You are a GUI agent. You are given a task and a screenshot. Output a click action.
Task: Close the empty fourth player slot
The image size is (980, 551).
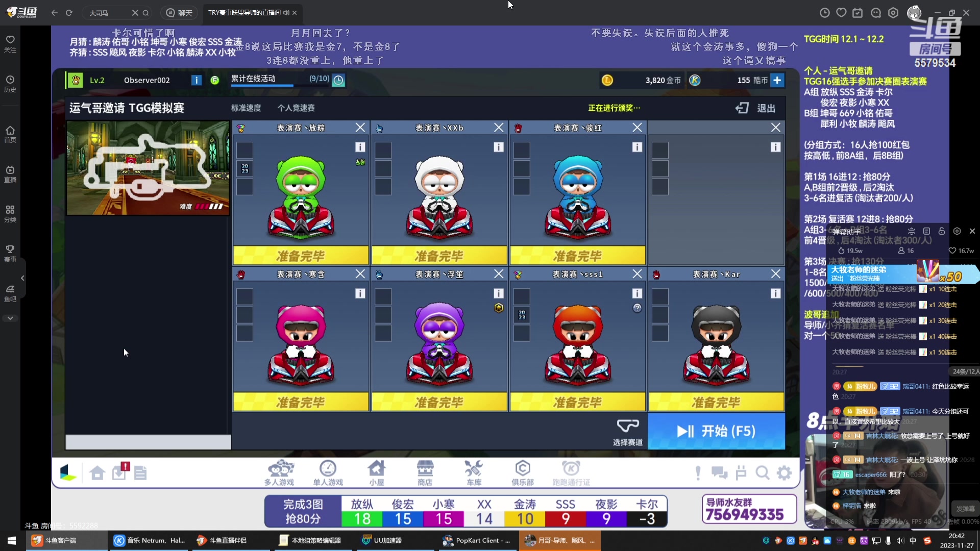775,128
